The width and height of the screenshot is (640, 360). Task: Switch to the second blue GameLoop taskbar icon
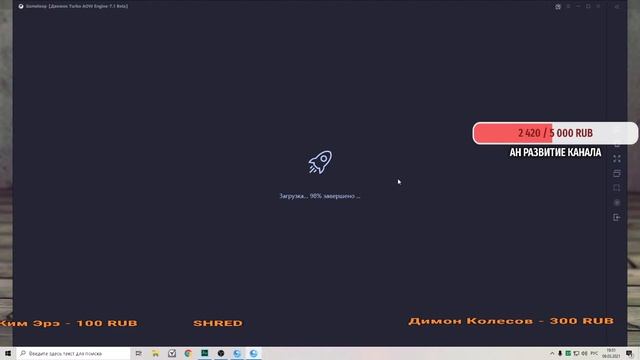[253, 353]
